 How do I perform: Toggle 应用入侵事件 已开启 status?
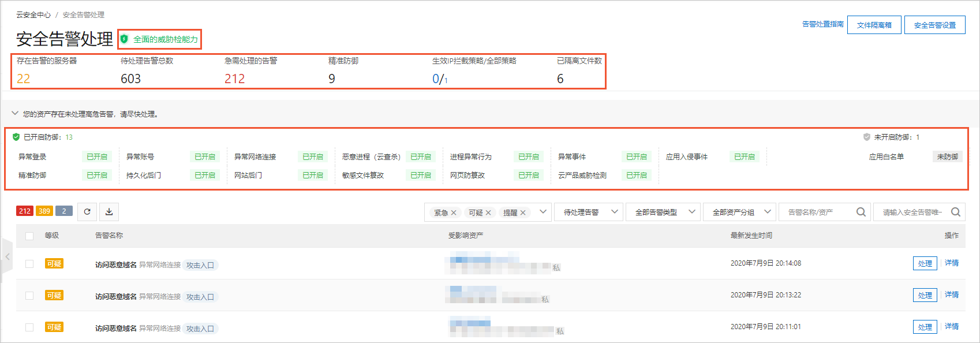point(745,156)
